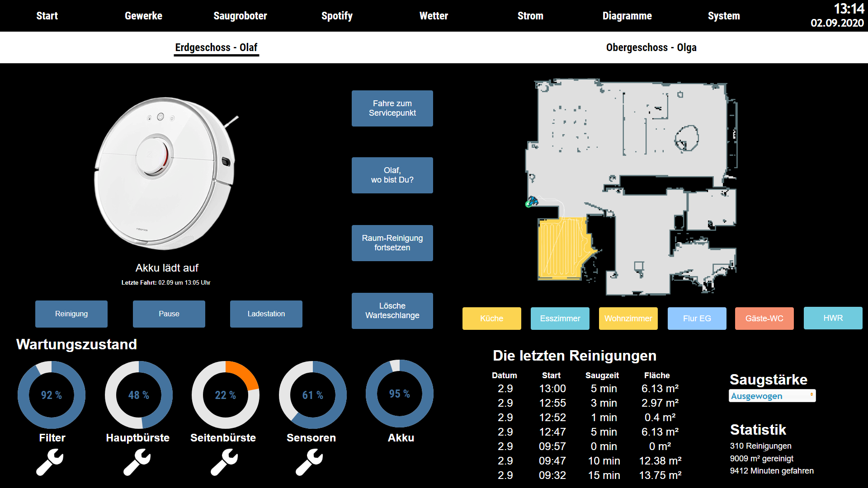868x488 pixels.
Task: Click the Akku 95% donut gauge
Action: coord(400,394)
